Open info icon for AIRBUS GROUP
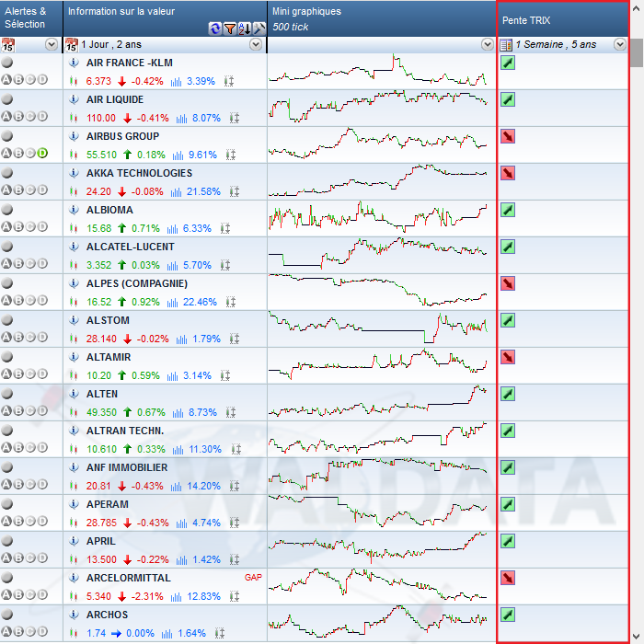The image size is (644, 644). pos(74,136)
